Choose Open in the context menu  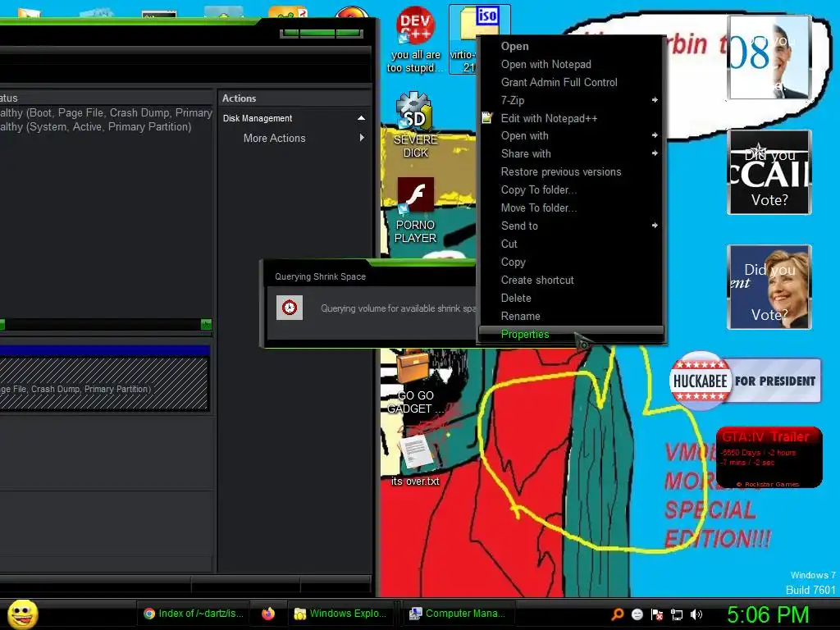[x=571, y=46]
